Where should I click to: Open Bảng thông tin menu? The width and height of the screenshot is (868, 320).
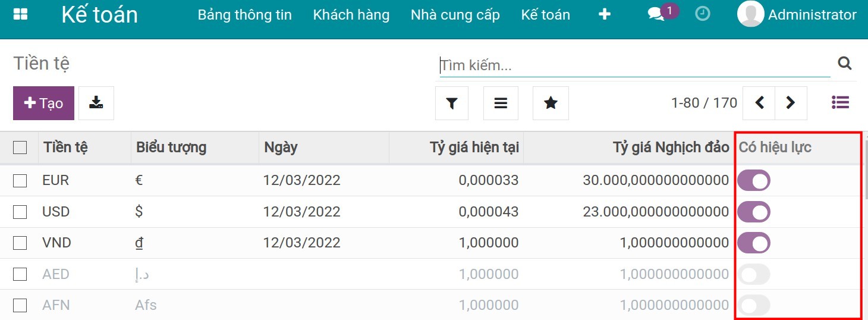tap(245, 15)
